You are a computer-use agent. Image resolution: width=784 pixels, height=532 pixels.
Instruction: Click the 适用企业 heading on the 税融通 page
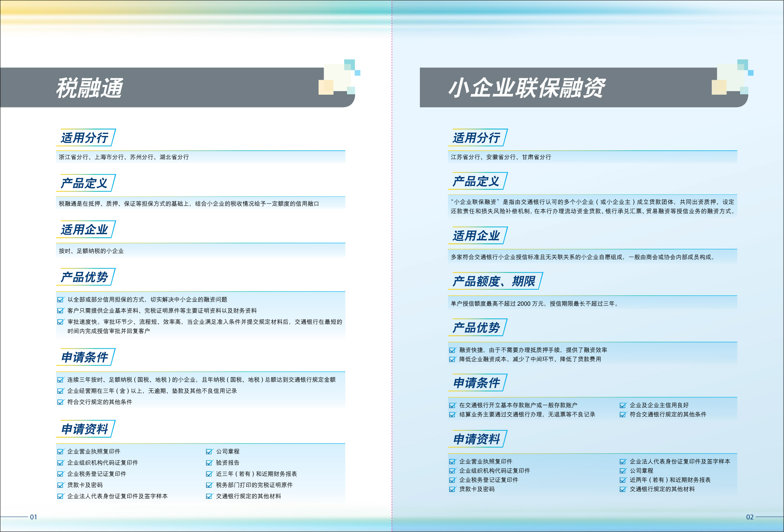tap(85, 230)
